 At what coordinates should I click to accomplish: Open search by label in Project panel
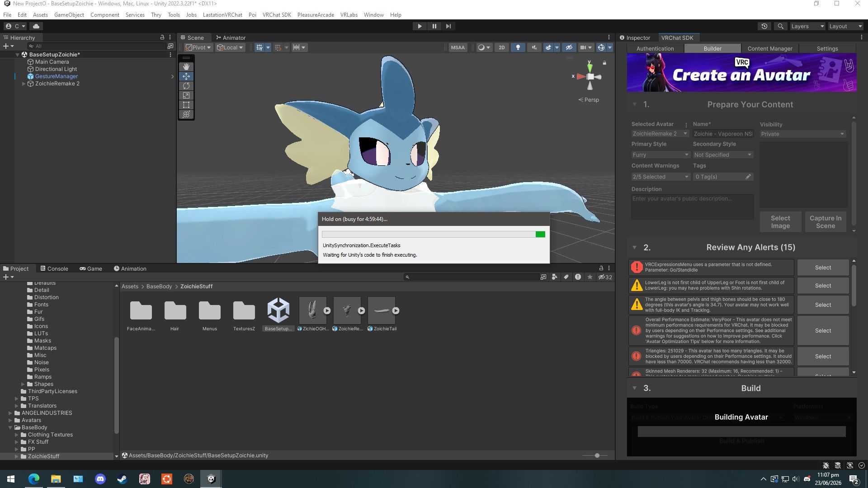click(566, 277)
